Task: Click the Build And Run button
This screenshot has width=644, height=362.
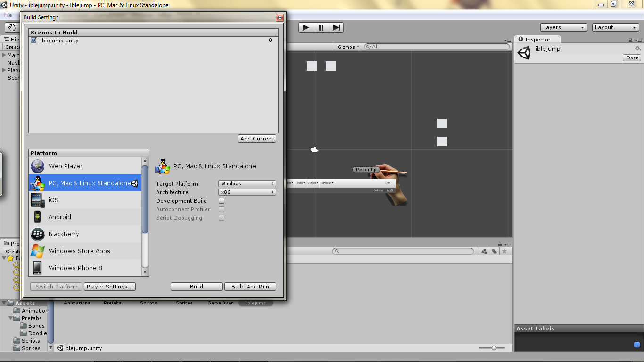Action: (250, 287)
